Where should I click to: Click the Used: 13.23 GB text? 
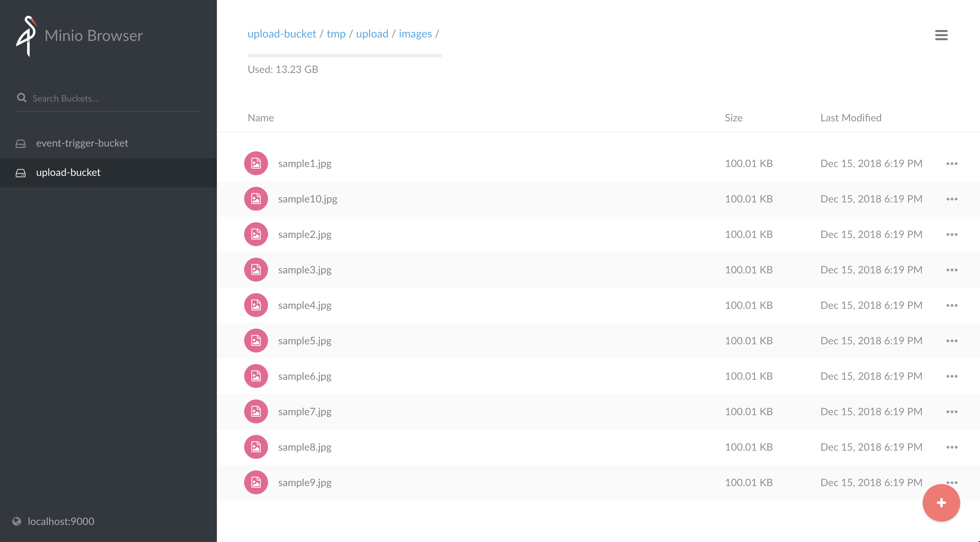283,69
